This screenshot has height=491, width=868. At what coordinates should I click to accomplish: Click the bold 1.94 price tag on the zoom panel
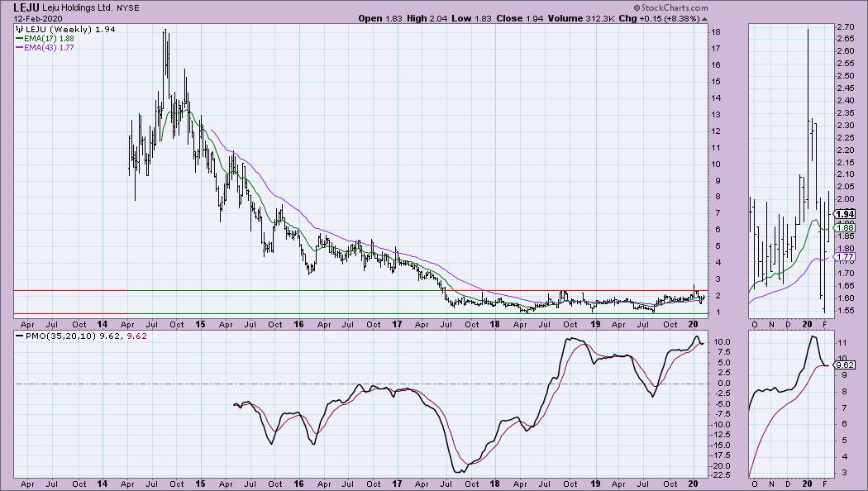pyautogui.click(x=845, y=214)
